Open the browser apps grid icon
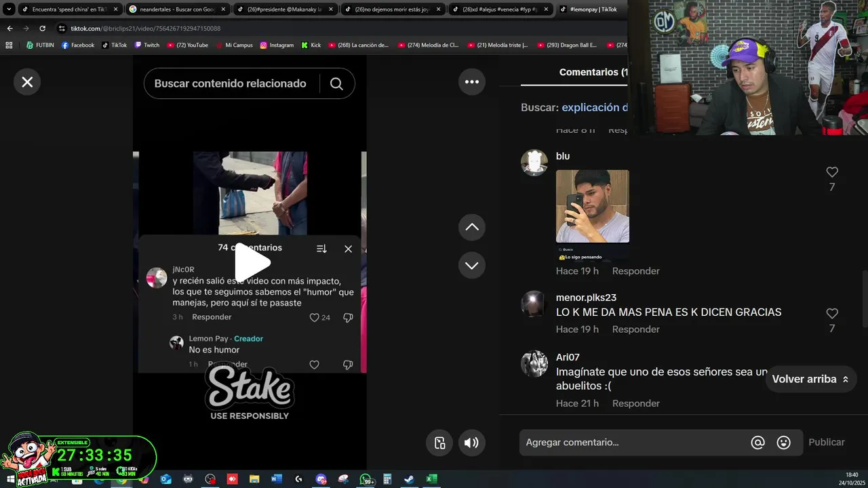 (x=9, y=45)
